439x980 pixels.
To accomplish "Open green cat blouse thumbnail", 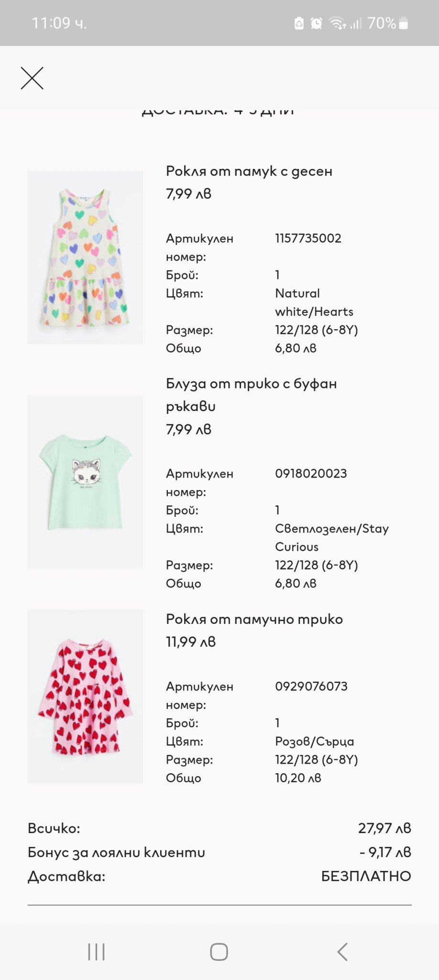I will point(85,481).
